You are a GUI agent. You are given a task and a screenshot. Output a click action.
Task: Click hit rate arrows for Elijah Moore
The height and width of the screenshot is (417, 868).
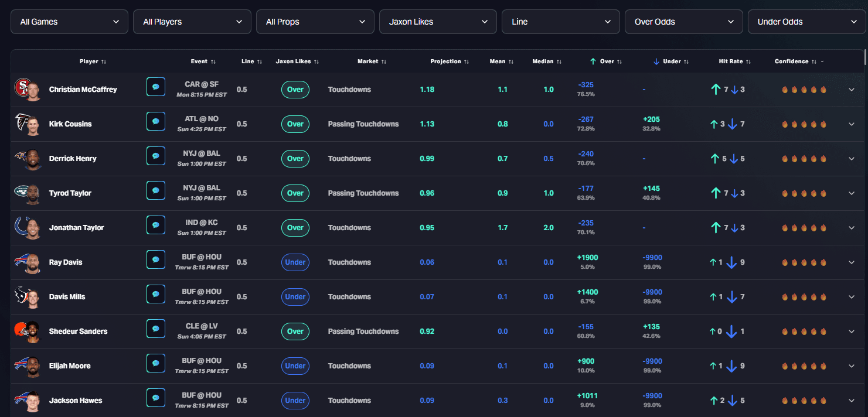[727, 366]
